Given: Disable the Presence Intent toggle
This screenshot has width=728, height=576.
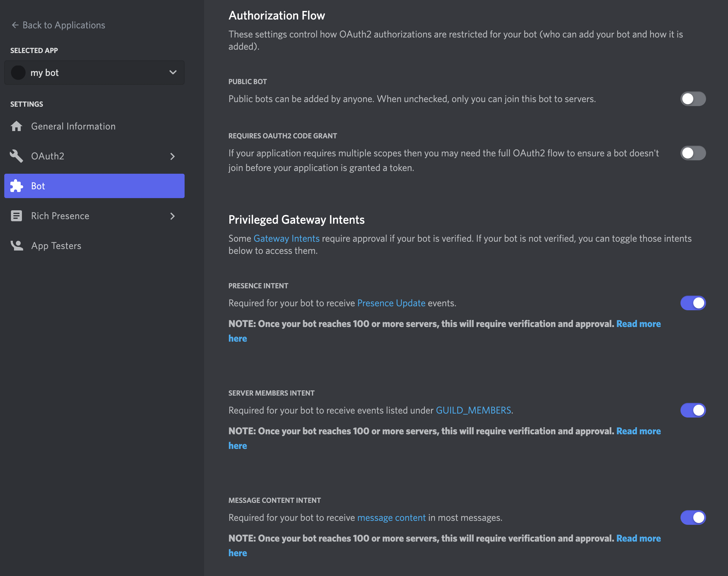Looking at the screenshot, I should 693,303.
